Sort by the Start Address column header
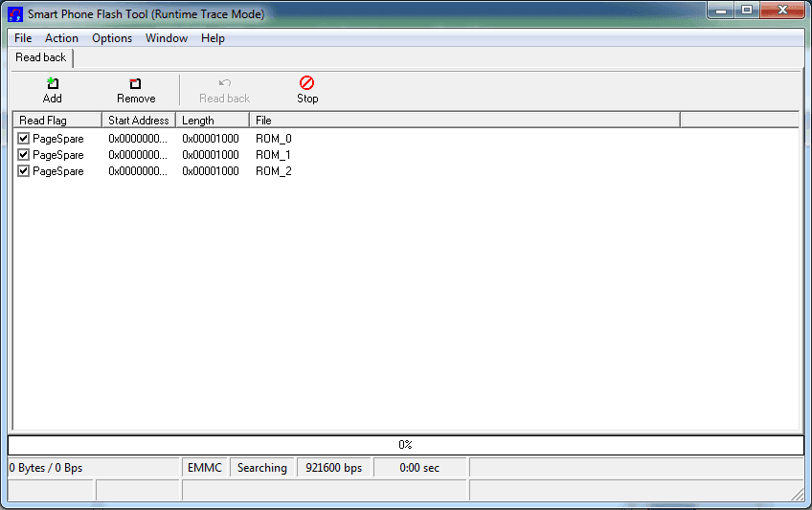Image resolution: width=812 pixels, height=510 pixels. (x=139, y=120)
